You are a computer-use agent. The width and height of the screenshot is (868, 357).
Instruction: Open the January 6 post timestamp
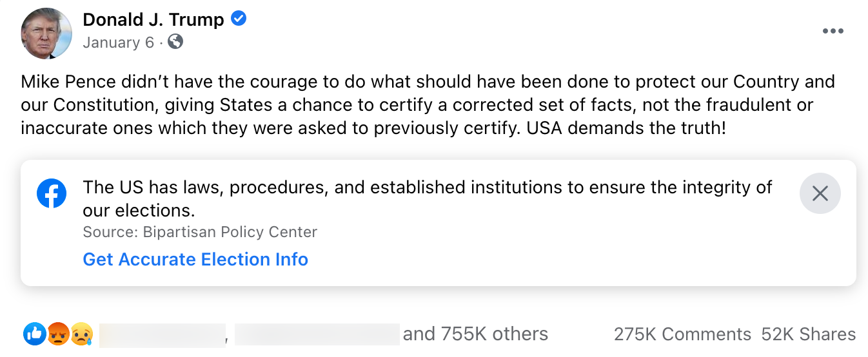(119, 43)
